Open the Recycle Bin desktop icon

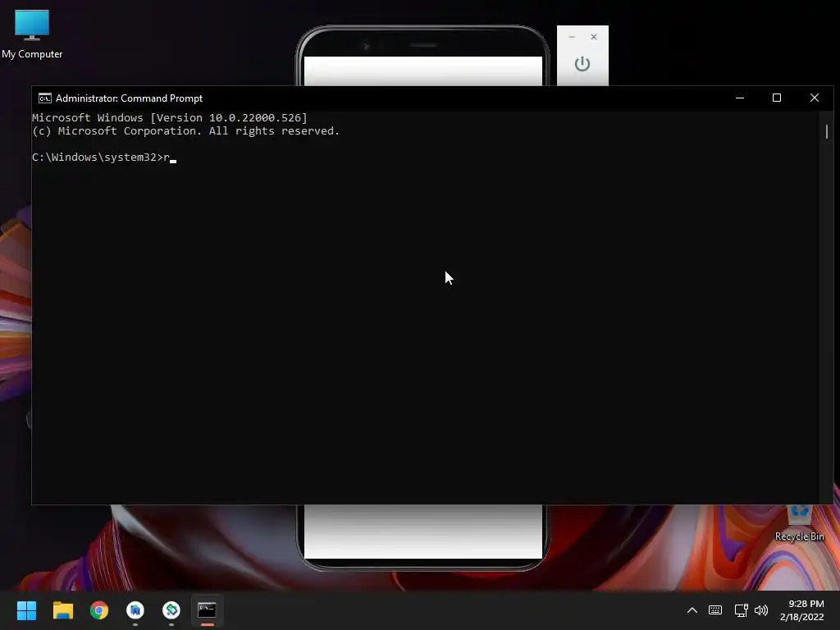click(799, 524)
